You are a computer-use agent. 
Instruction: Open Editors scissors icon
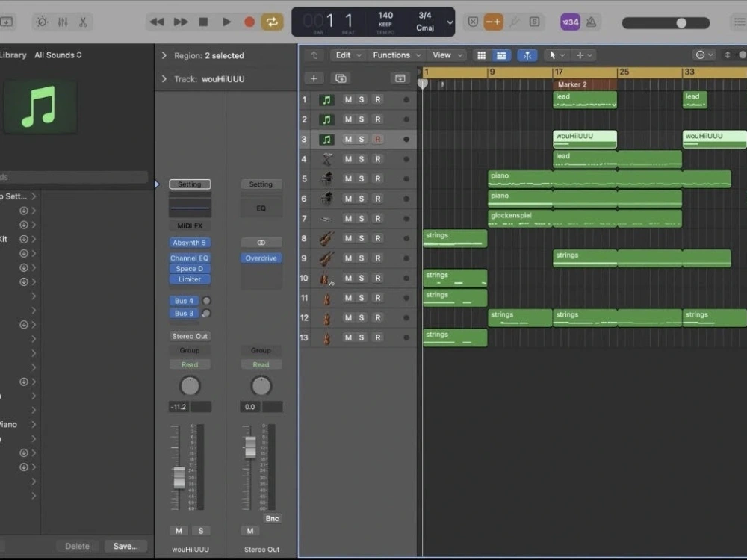[x=83, y=22]
